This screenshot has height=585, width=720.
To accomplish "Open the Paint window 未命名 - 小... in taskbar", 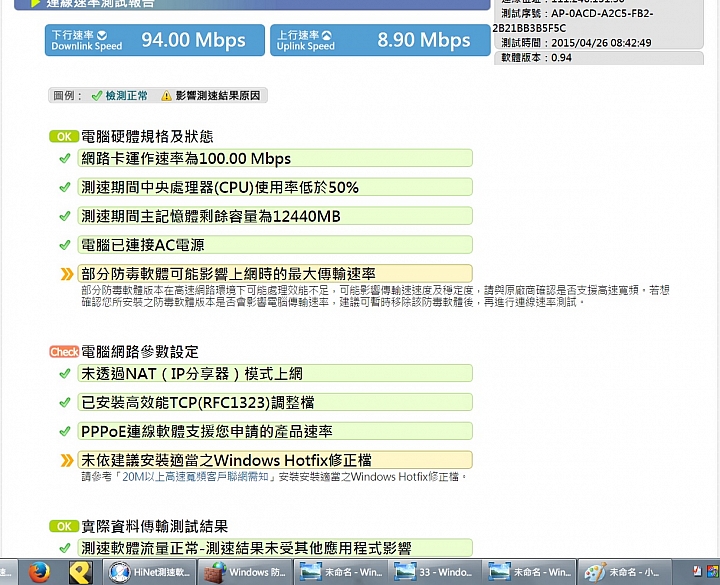I will pos(624,572).
